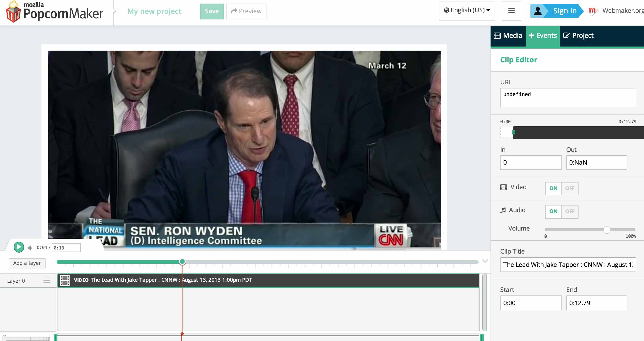Click the clip trim bar in Clip Editor
The height and width of the screenshot is (341, 644).
click(578, 133)
